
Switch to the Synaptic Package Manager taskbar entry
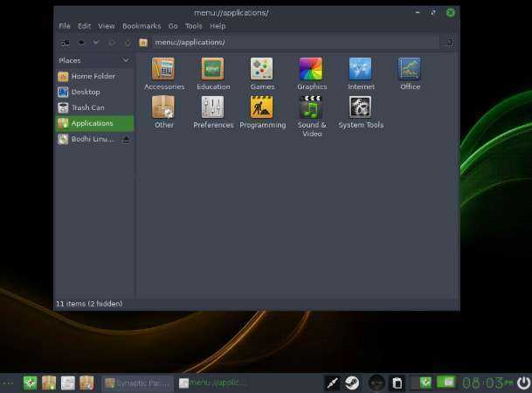137,383
